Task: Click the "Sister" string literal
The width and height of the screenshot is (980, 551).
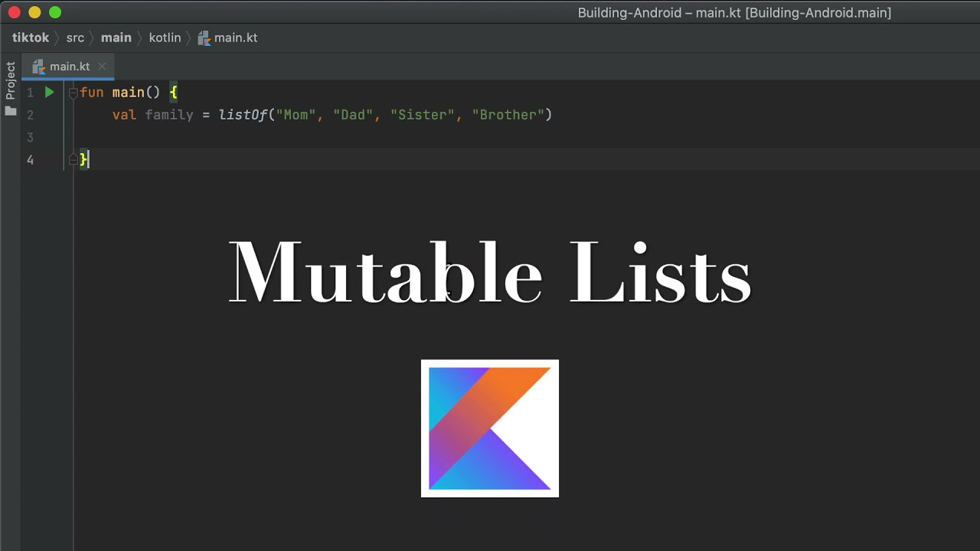Action: pos(422,115)
